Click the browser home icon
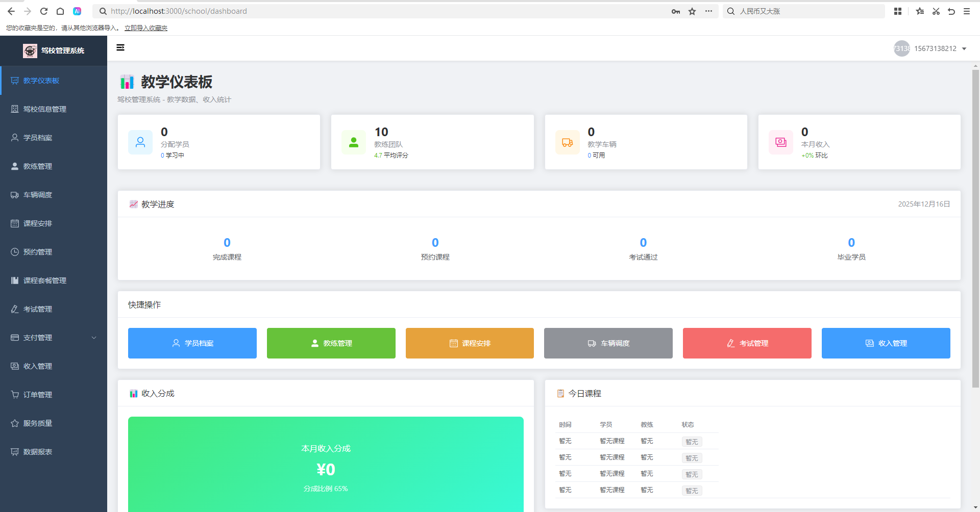The width and height of the screenshot is (980, 512). pyautogui.click(x=60, y=11)
